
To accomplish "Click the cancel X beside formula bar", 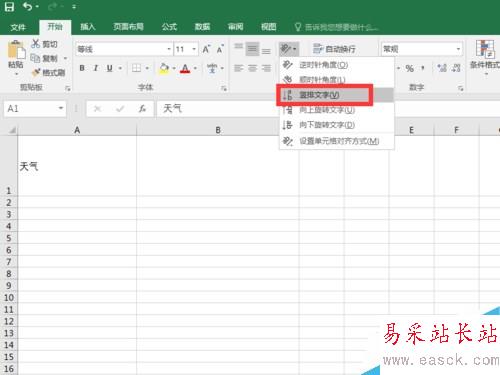I will 97,108.
